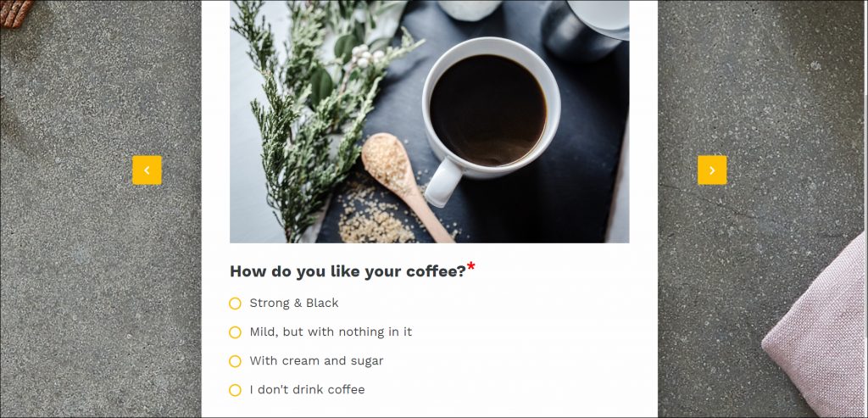Pick the With cream and sugar radio circle
Viewport: 868px width, 418px height.
pos(235,361)
